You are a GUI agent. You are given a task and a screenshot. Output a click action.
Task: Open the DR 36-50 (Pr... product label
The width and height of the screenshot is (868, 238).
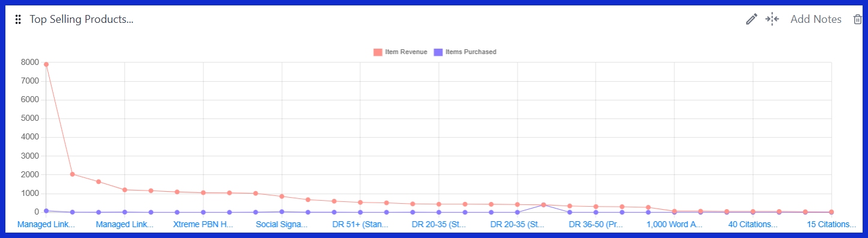[x=595, y=224]
